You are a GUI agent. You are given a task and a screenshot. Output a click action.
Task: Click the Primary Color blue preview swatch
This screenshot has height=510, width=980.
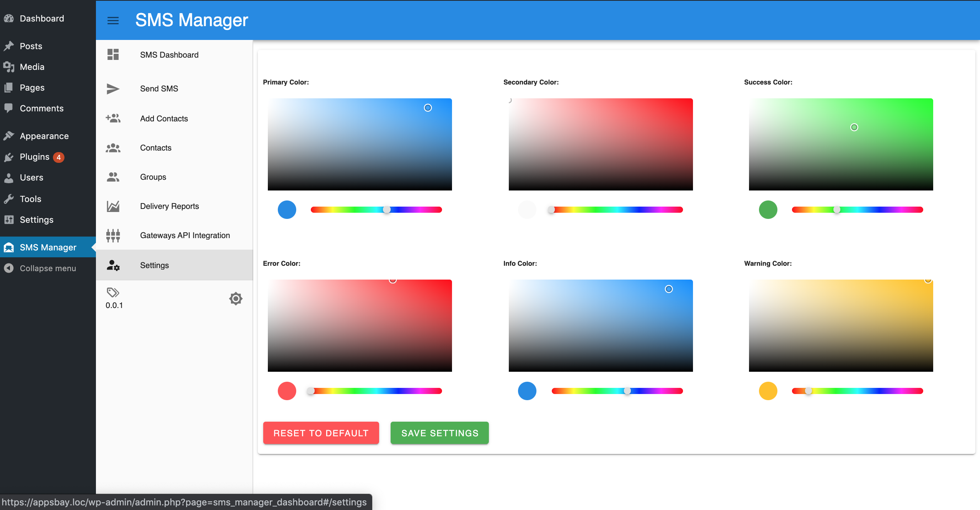287,210
